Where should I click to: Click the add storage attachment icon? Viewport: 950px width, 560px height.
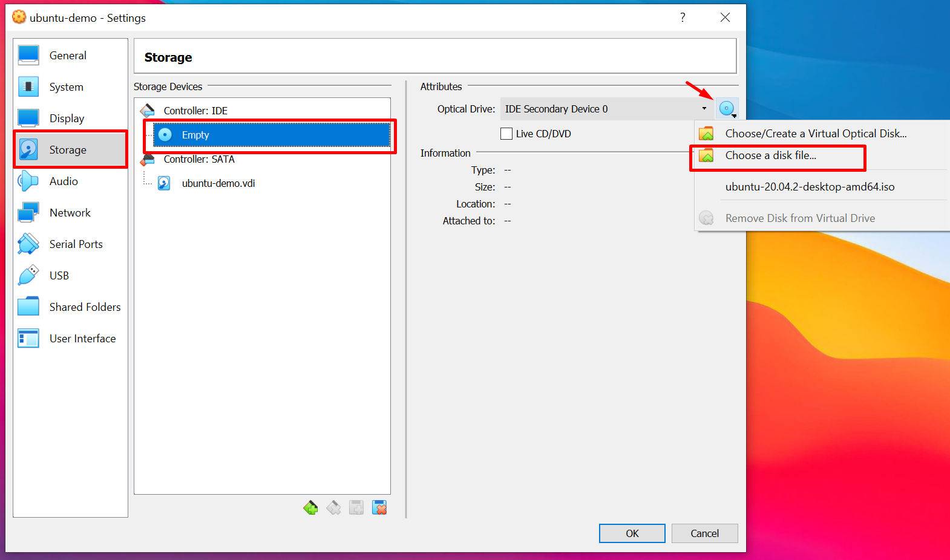click(x=356, y=507)
